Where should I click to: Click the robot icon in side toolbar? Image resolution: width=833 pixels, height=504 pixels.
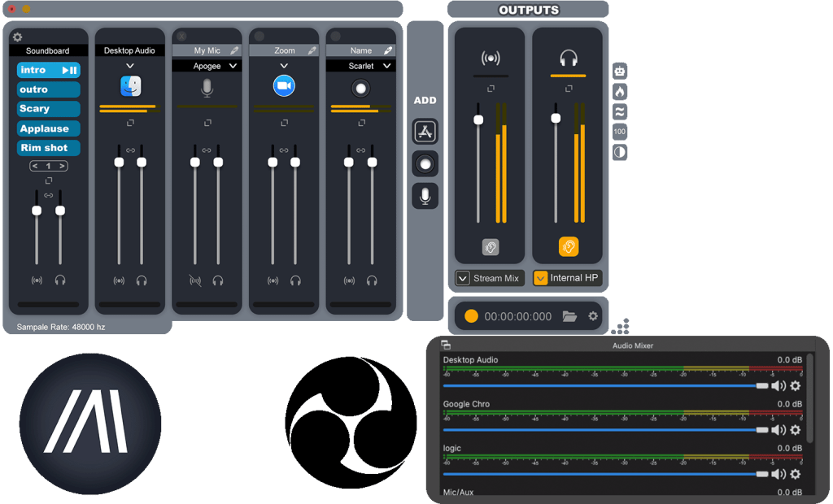pos(620,72)
